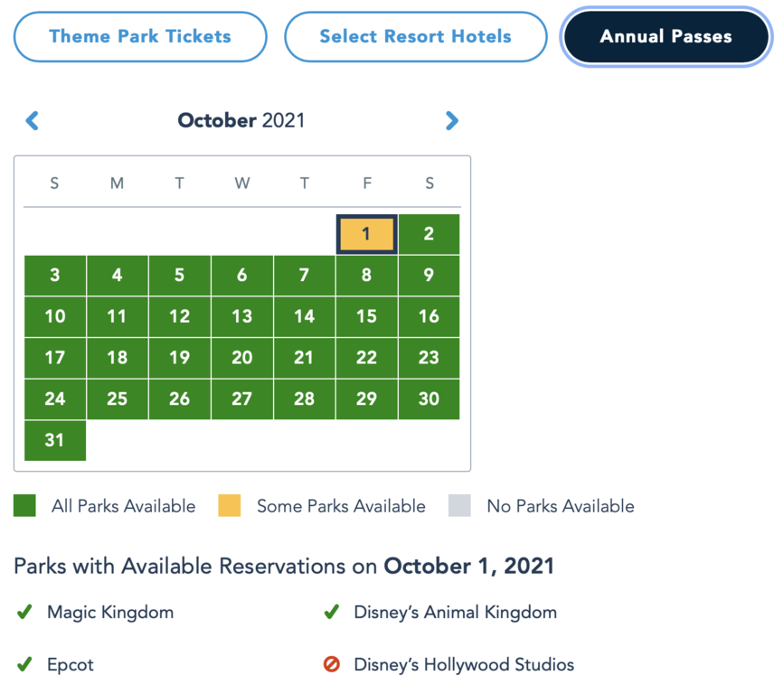The width and height of the screenshot is (784, 694).
Task: Click the gray No Parks Available swatch
Action: pyautogui.click(x=459, y=506)
